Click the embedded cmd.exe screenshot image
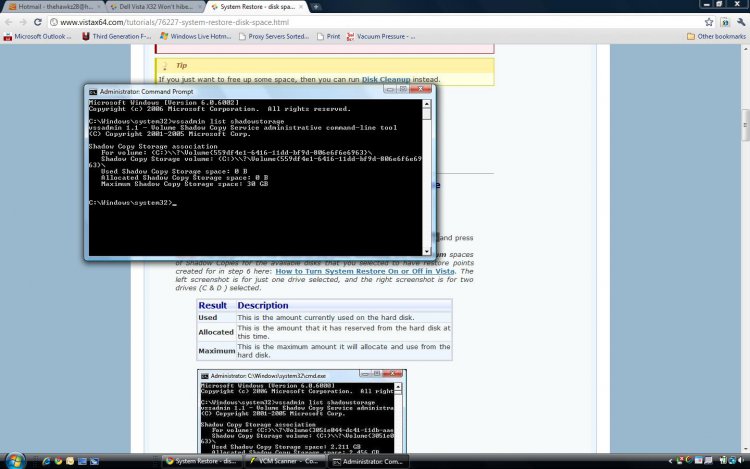The height and width of the screenshot is (469, 750). click(302, 411)
